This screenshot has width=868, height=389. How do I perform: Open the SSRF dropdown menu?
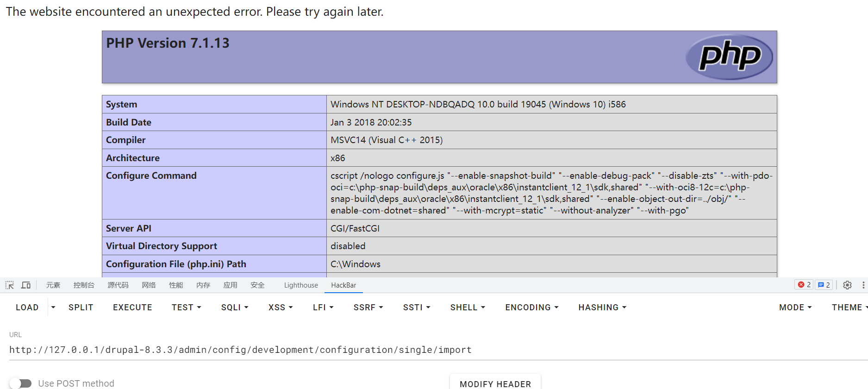point(368,307)
